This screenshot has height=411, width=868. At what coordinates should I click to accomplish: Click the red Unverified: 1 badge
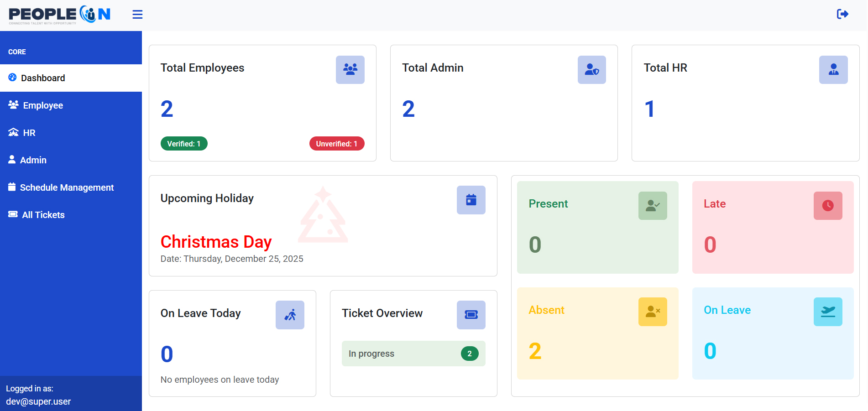(x=336, y=144)
